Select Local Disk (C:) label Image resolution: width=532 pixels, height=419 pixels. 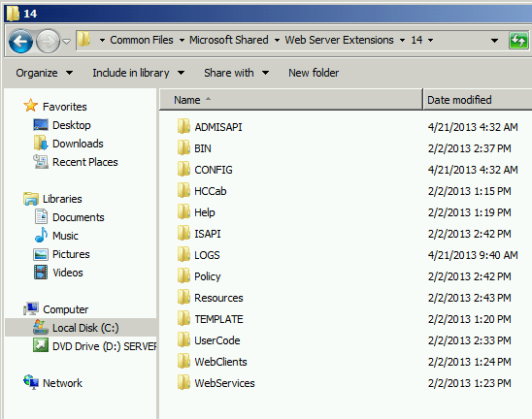tap(85, 328)
